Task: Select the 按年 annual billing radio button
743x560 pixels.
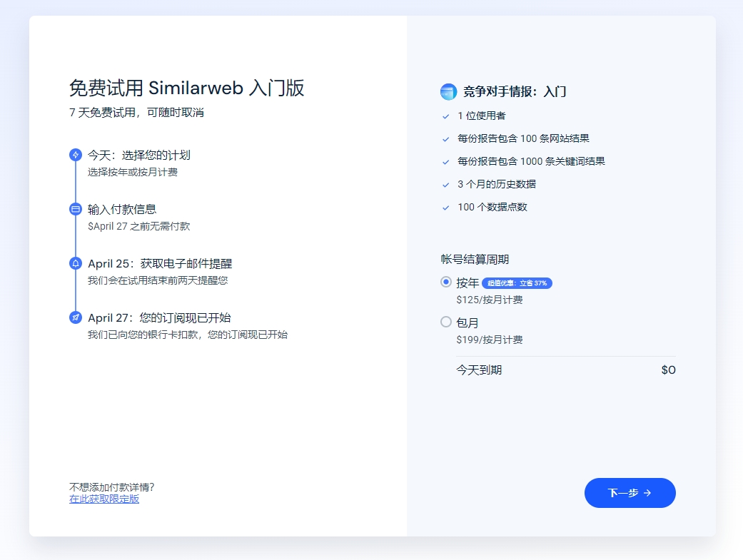Action: tap(446, 282)
